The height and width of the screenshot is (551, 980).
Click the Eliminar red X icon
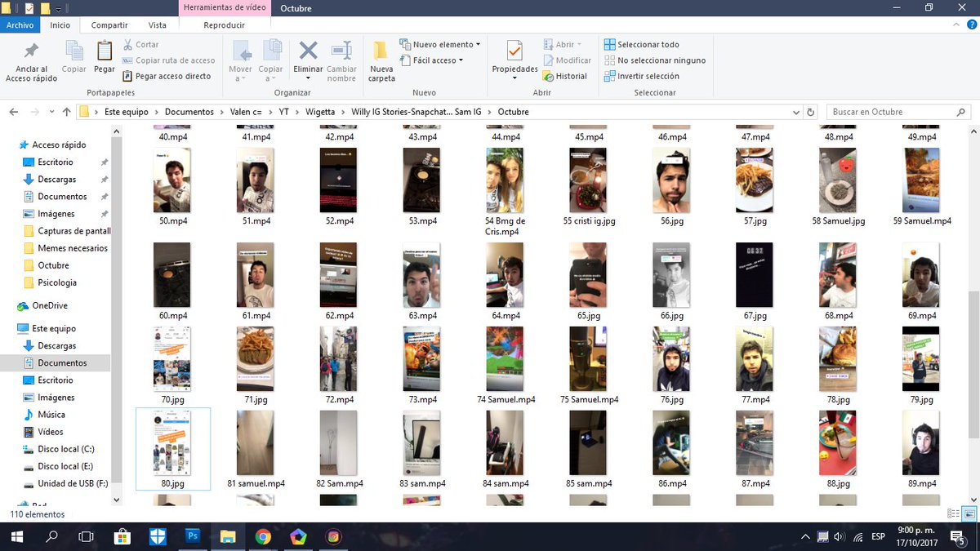308,51
